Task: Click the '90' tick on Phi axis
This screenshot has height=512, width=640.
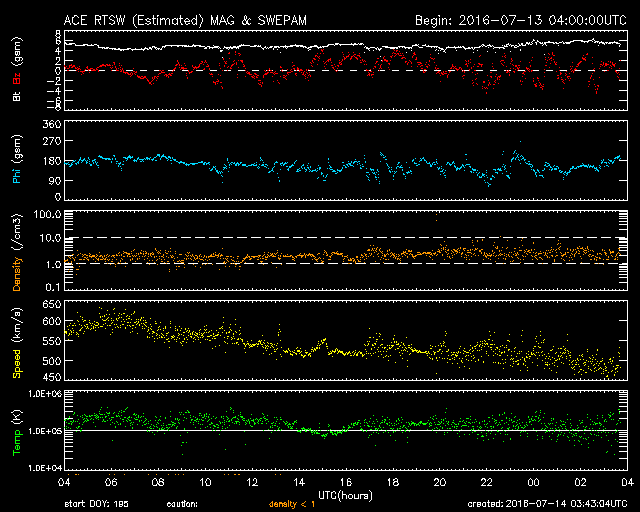Action: (55, 180)
